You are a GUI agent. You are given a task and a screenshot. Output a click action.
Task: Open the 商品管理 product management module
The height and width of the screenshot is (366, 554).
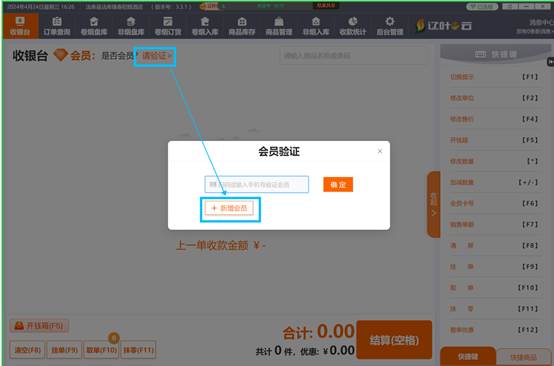279,26
